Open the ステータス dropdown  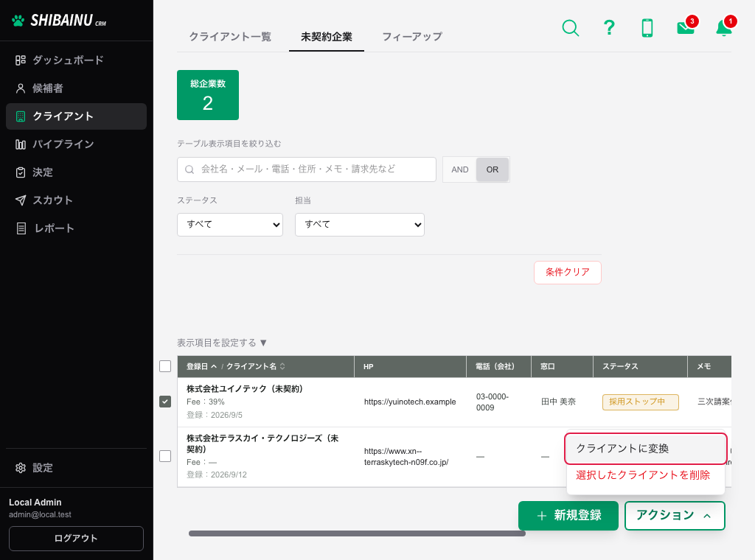click(x=230, y=225)
